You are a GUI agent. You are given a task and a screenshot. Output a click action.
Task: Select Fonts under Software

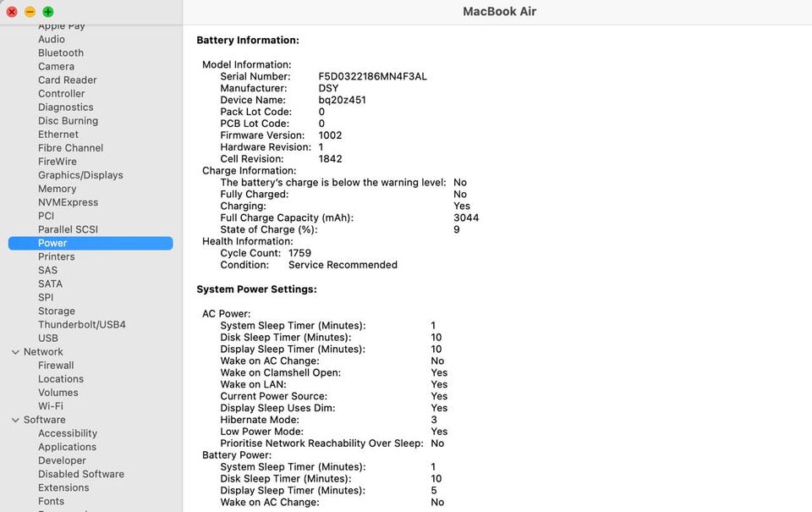51,501
